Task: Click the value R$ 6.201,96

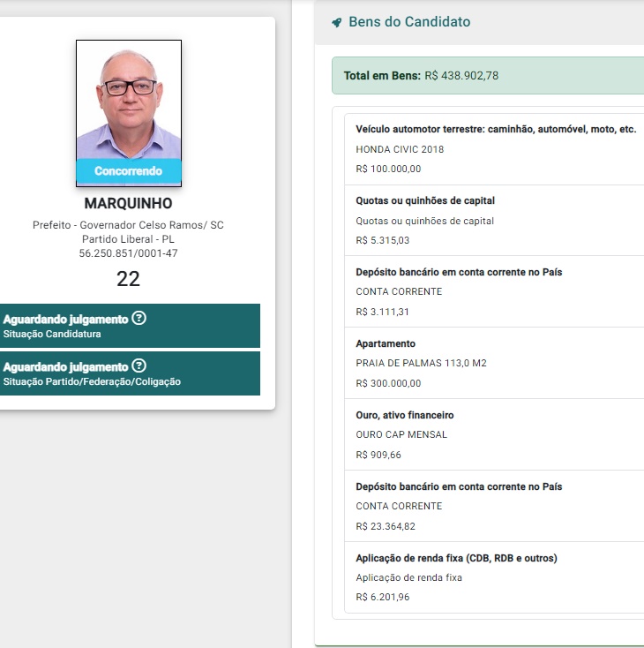Action: point(383,597)
